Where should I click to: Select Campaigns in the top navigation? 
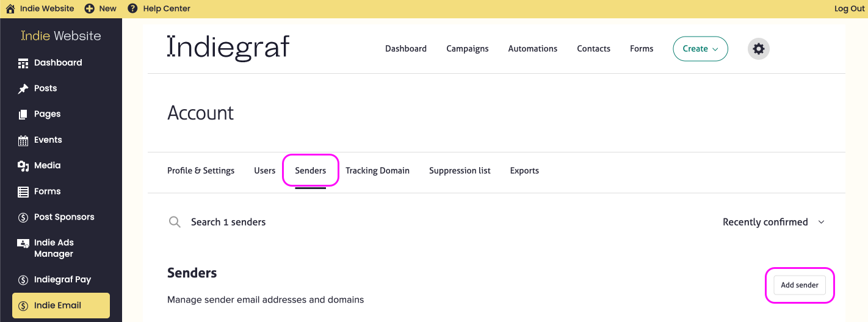tap(467, 49)
